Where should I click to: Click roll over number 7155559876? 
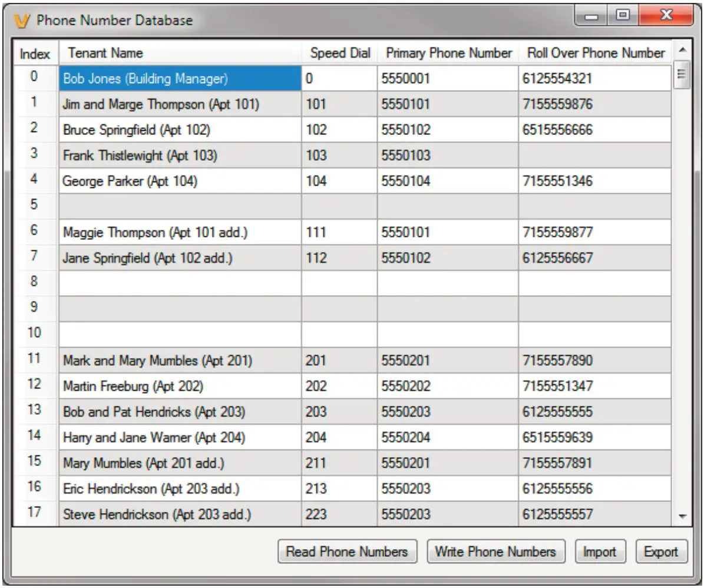tap(595, 104)
